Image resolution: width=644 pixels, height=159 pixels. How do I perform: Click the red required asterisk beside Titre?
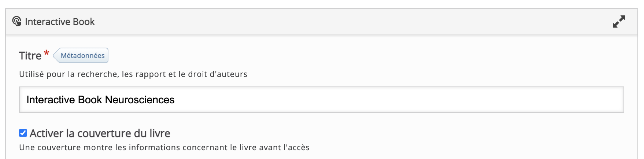47,53
